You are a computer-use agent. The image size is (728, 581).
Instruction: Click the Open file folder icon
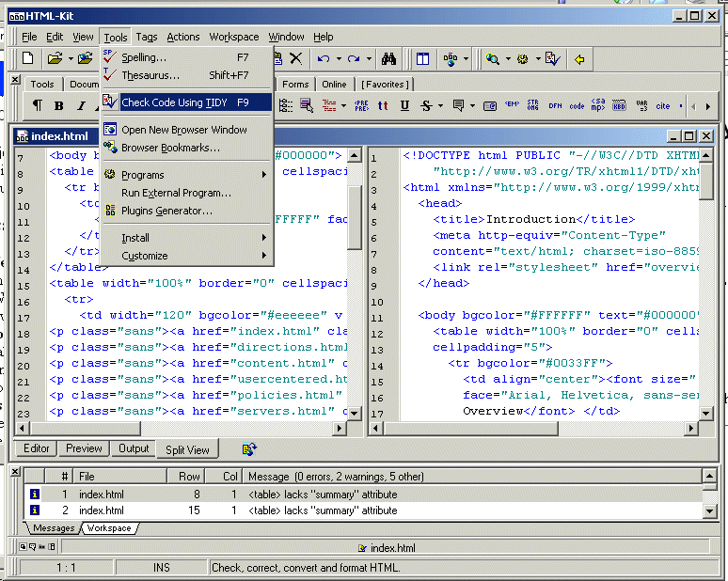click(x=55, y=58)
